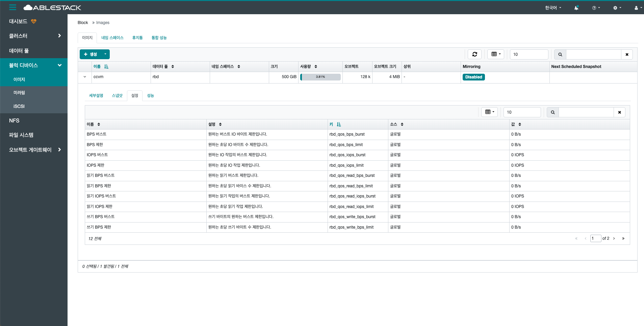Click the hamburger menu icon
This screenshot has height=326, width=644.
point(12,7)
